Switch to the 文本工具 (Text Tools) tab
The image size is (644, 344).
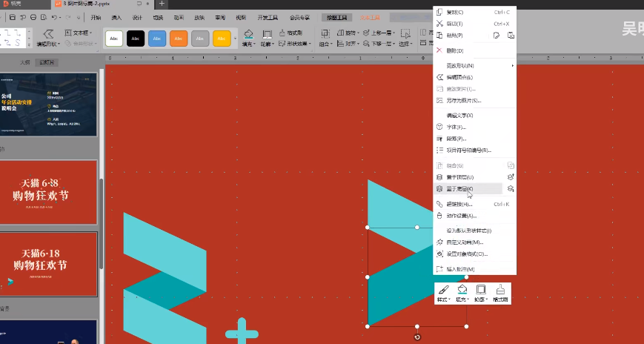tap(370, 18)
